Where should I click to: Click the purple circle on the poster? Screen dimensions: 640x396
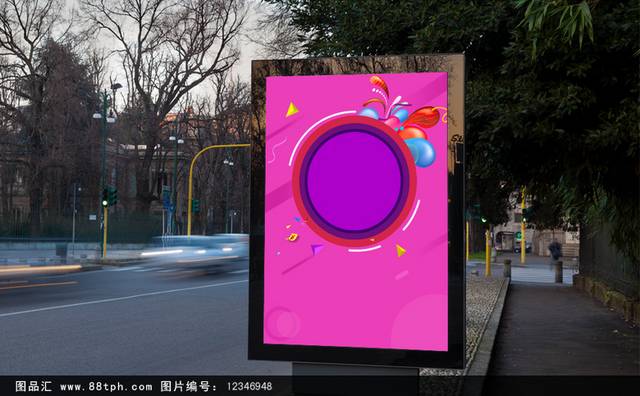(x=354, y=181)
